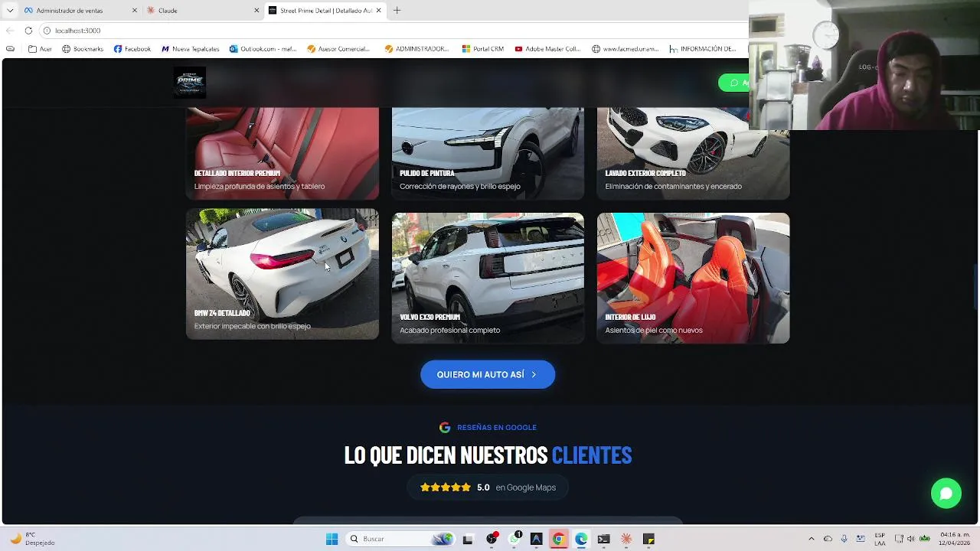This screenshot has height=551, width=980.
Task: Open Task View in the taskbar
Action: tap(468, 539)
